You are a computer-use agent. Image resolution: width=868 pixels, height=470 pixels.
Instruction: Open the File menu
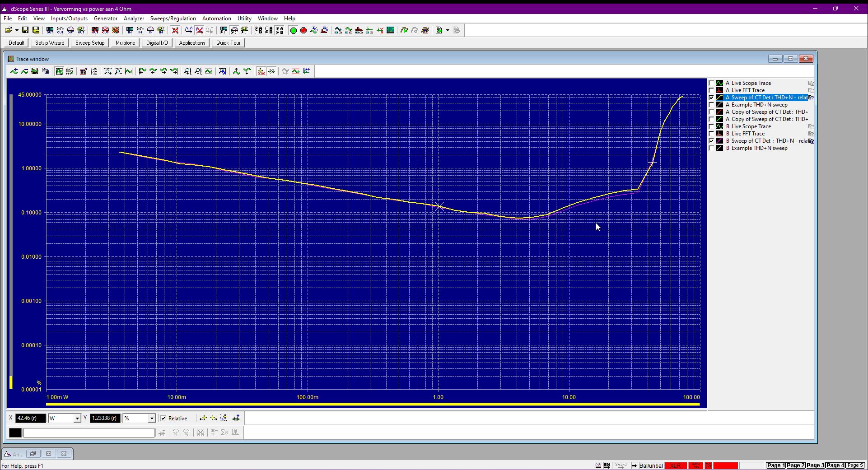click(x=8, y=19)
